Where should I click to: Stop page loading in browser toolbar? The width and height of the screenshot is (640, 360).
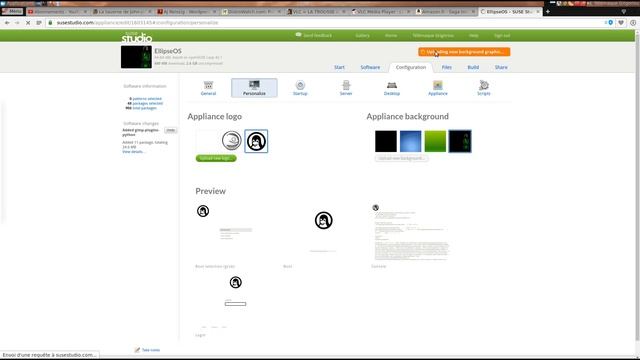28,23
